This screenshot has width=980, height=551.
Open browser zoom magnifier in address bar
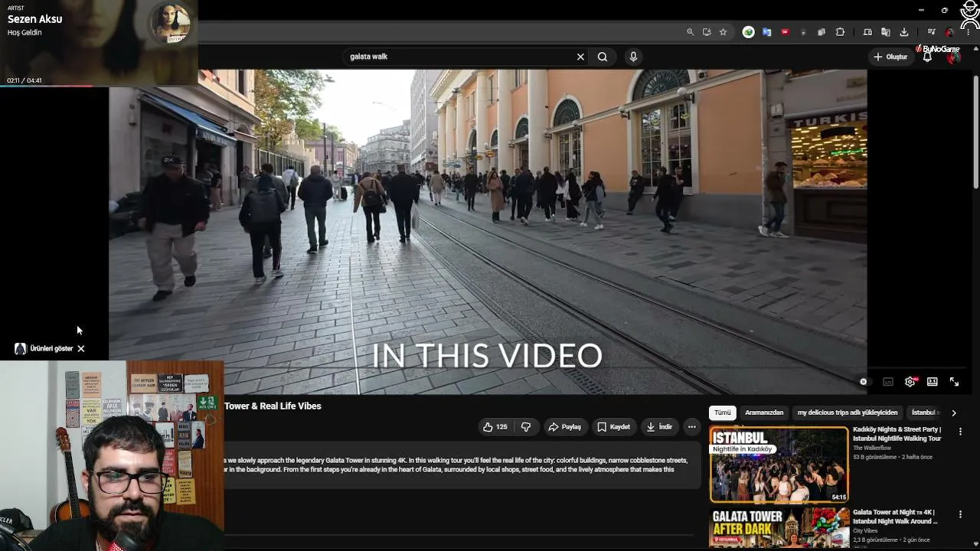690,32
